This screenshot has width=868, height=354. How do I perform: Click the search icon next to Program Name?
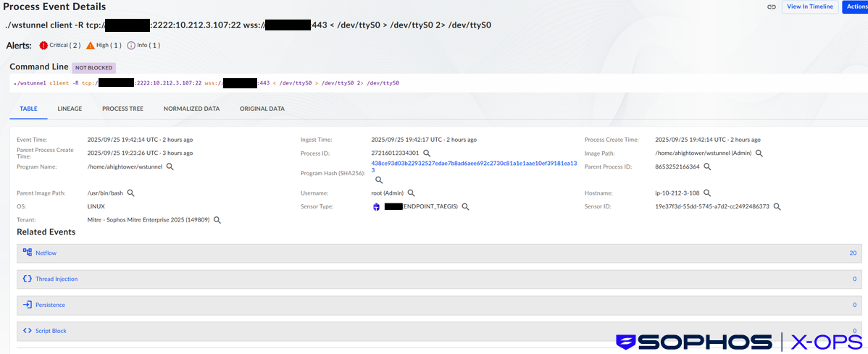[170, 167]
